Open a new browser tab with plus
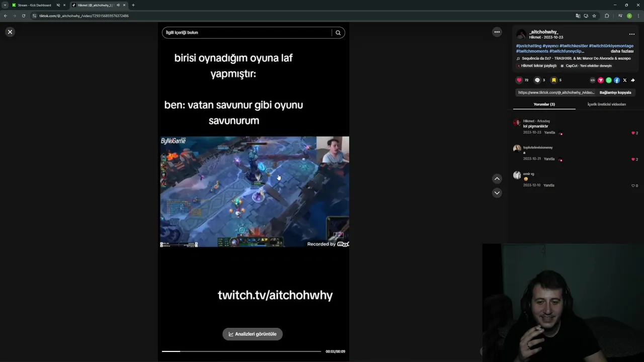 [133, 5]
